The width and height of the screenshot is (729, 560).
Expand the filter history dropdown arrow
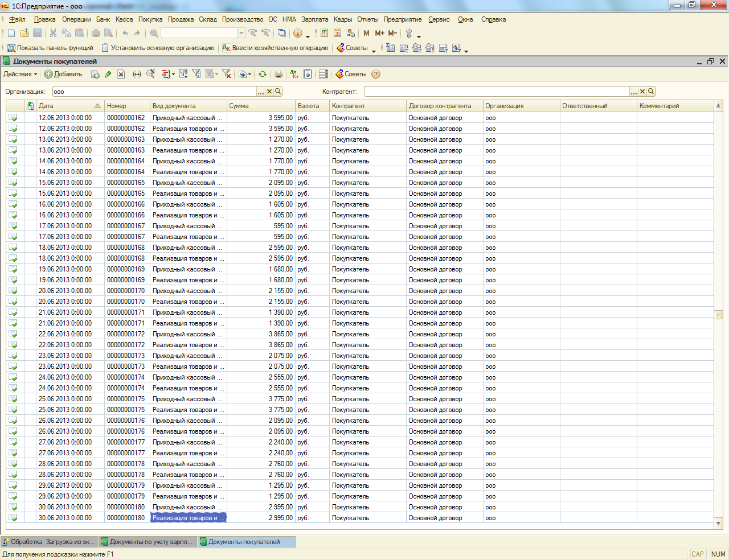[x=216, y=74]
